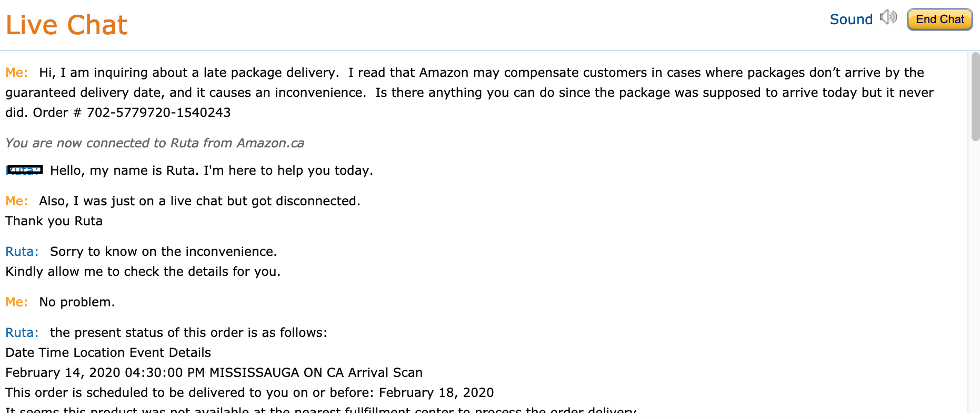Screen dimensions: 980x419
Task: Select the redacted Ruta name badge
Action: point(25,169)
